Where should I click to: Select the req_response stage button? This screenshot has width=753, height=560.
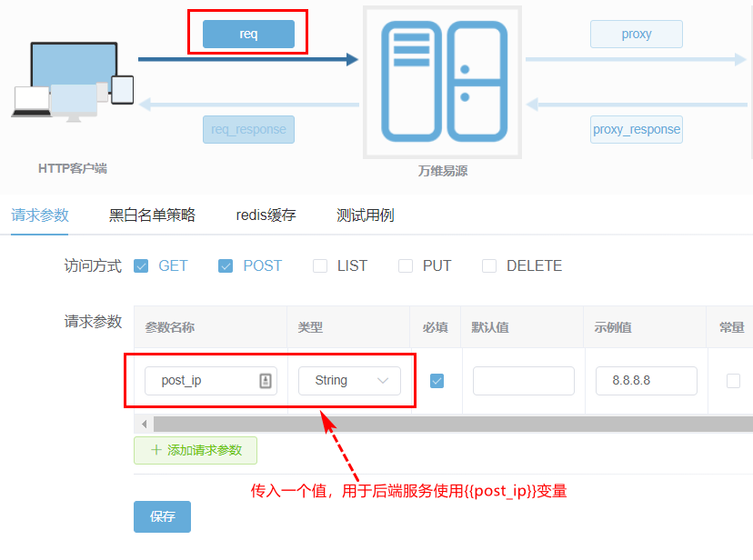(248, 130)
